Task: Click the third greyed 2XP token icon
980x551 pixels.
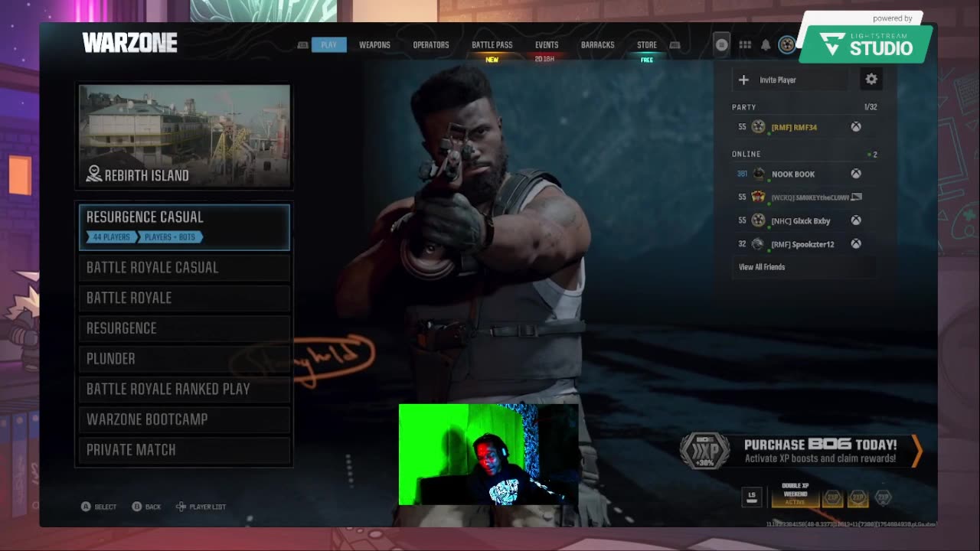Action: click(883, 498)
